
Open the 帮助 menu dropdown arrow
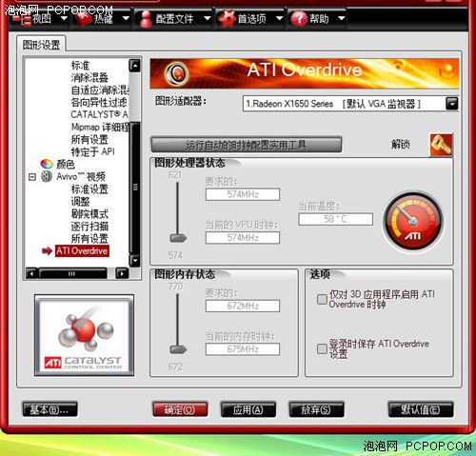pyautogui.click(x=342, y=18)
